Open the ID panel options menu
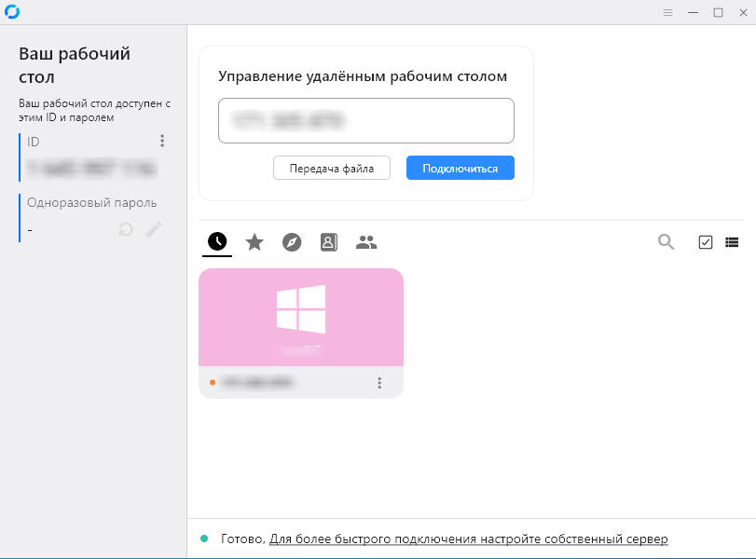The width and height of the screenshot is (756, 559). [x=162, y=141]
